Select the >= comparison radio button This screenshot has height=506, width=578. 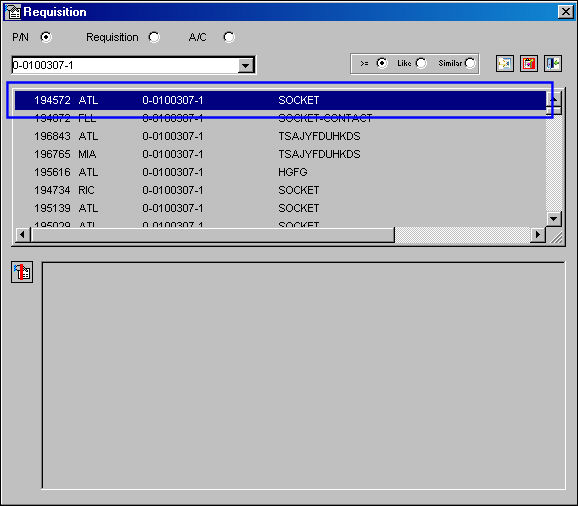coord(382,63)
